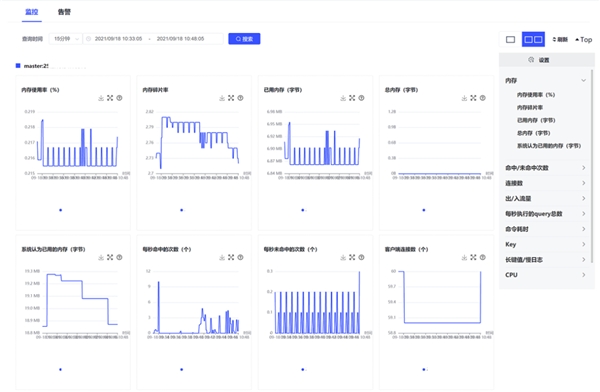
Task: Jump to Top using the Top button
Action: [584, 39]
